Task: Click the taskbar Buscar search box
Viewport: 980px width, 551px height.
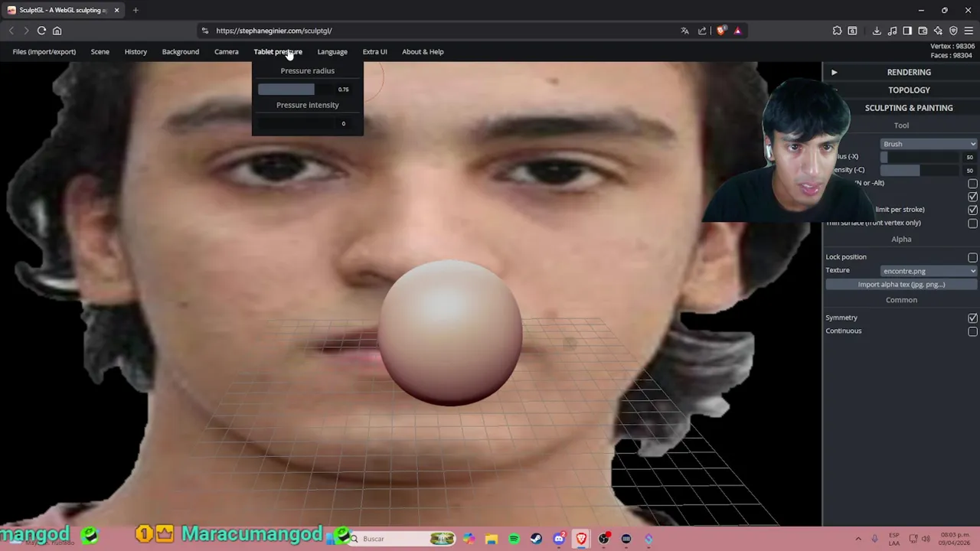Action: point(401,539)
